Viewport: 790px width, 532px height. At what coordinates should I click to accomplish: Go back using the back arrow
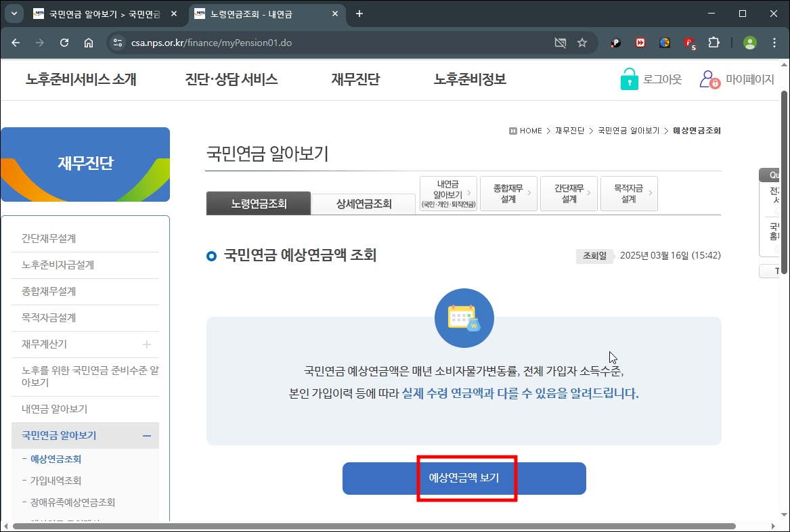click(16, 42)
